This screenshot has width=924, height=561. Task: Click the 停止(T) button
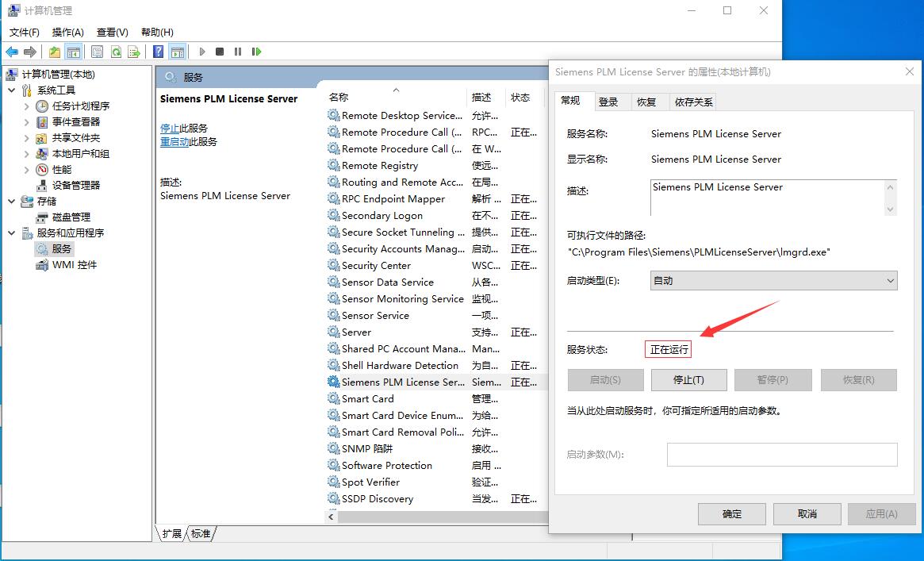coord(688,380)
